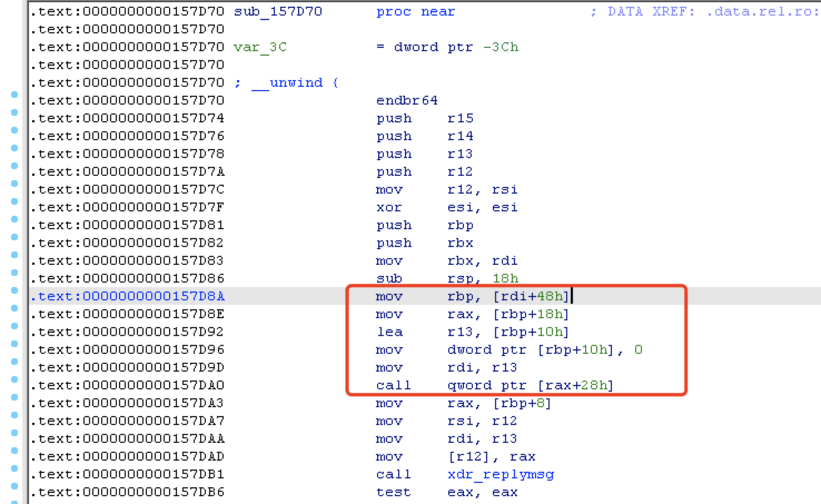Screen dimensions: 821x504
Task: Click margin dot at call xdr_replymsg line
Action: click(14, 469)
